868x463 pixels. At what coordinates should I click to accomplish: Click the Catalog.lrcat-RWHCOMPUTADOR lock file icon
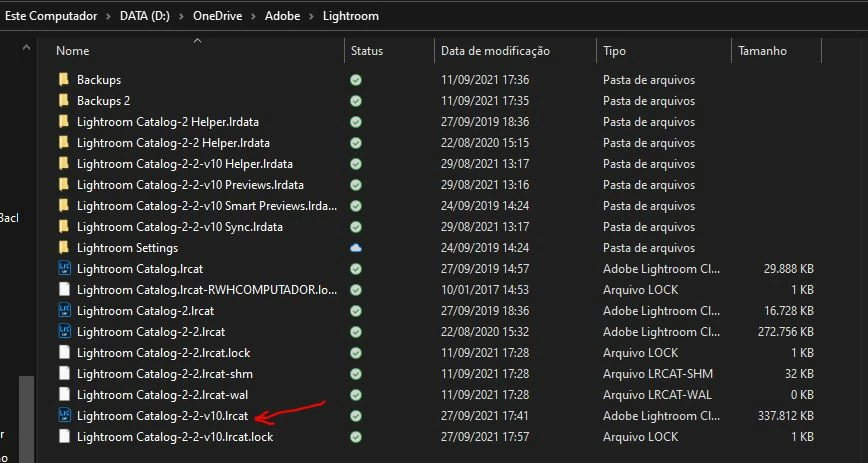[65, 290]
